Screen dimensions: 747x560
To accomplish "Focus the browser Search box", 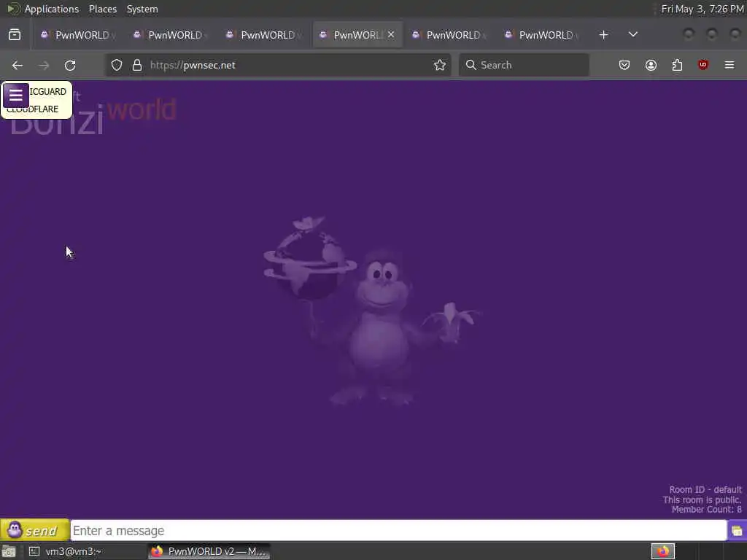I will (x=524, y=65).
